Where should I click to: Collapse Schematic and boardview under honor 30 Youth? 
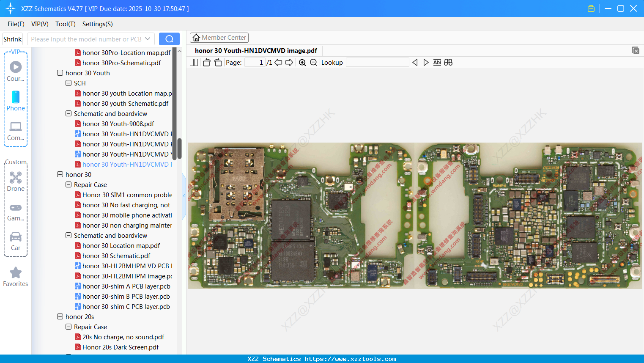coord(69,113)
